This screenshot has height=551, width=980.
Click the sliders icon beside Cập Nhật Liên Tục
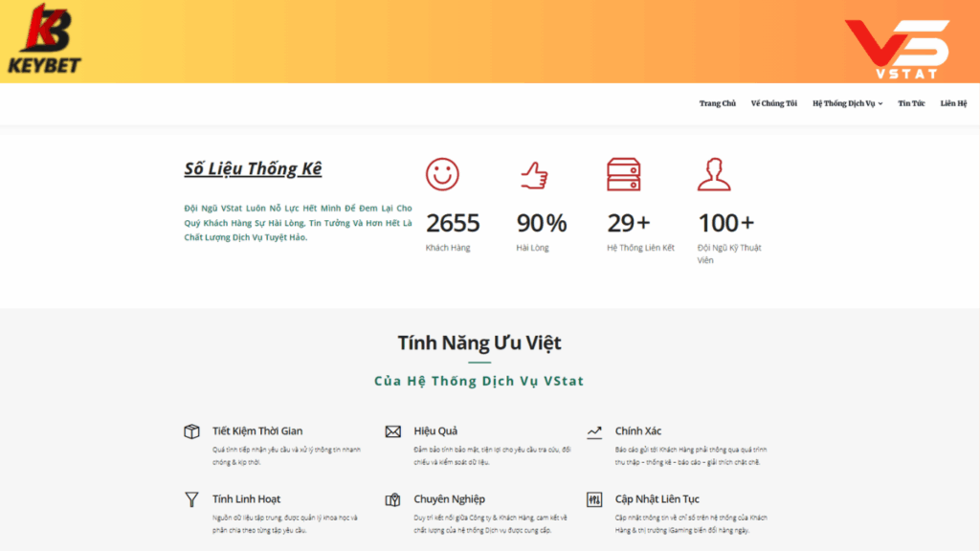594,499
